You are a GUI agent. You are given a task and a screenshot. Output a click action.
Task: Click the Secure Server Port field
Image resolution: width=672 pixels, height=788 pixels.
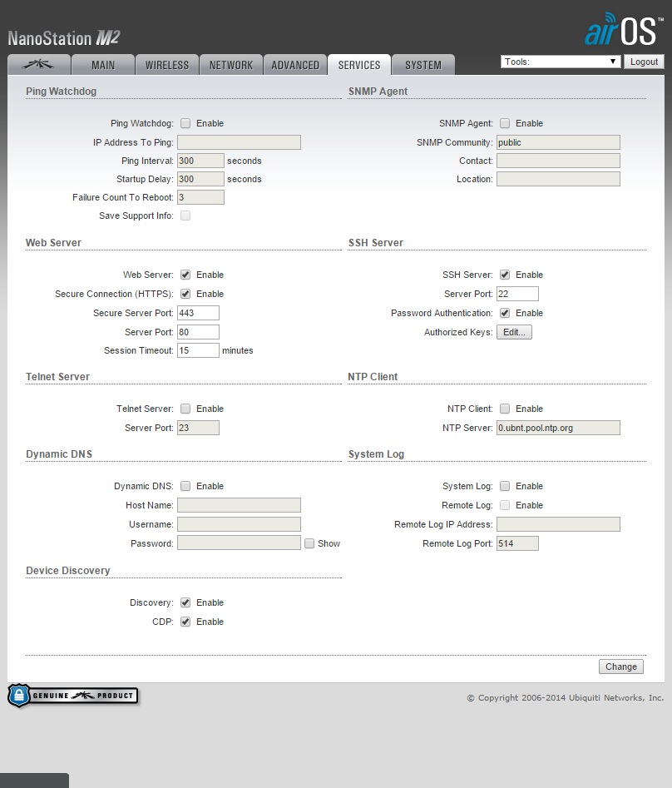tap(199, 313)
